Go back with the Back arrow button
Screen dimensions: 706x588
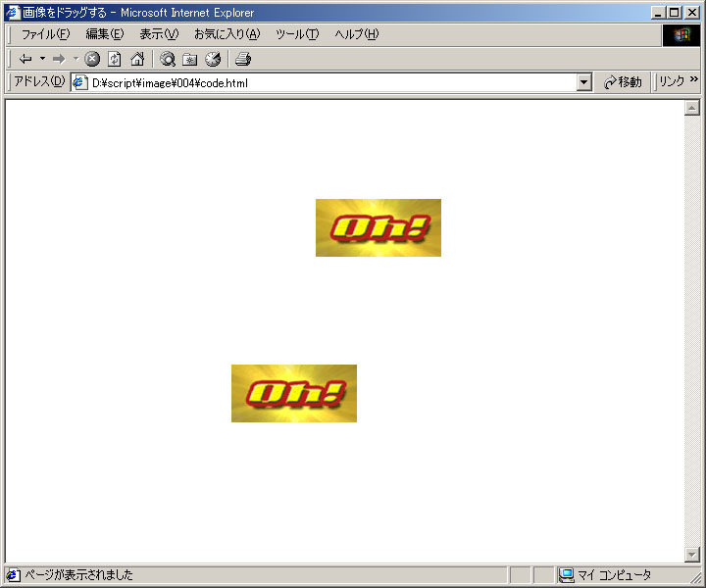(x=25, y=59)
